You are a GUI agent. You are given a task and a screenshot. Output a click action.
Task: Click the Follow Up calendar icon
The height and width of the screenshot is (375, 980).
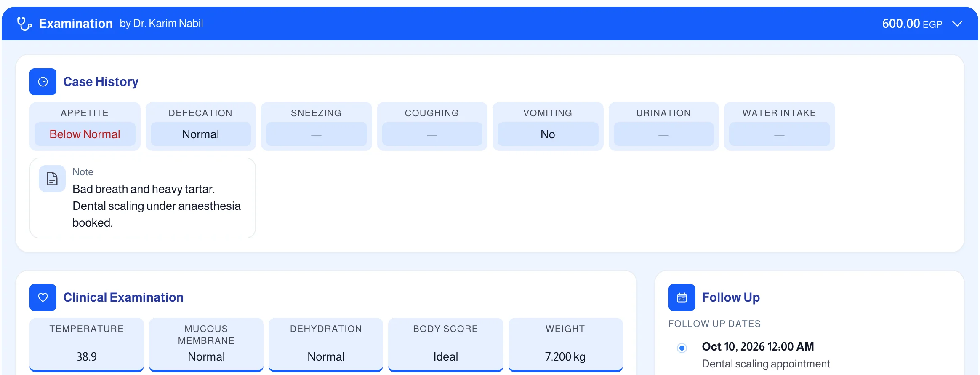click(682, 297)
